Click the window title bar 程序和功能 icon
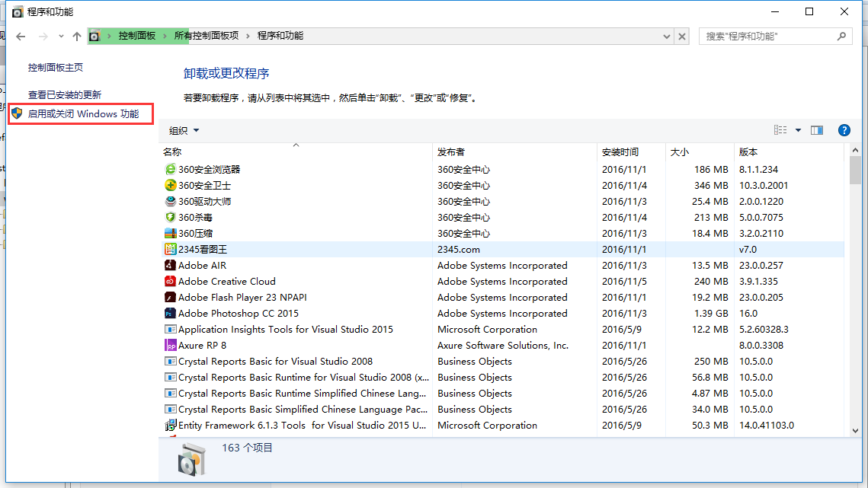 (x=18, y=11)
